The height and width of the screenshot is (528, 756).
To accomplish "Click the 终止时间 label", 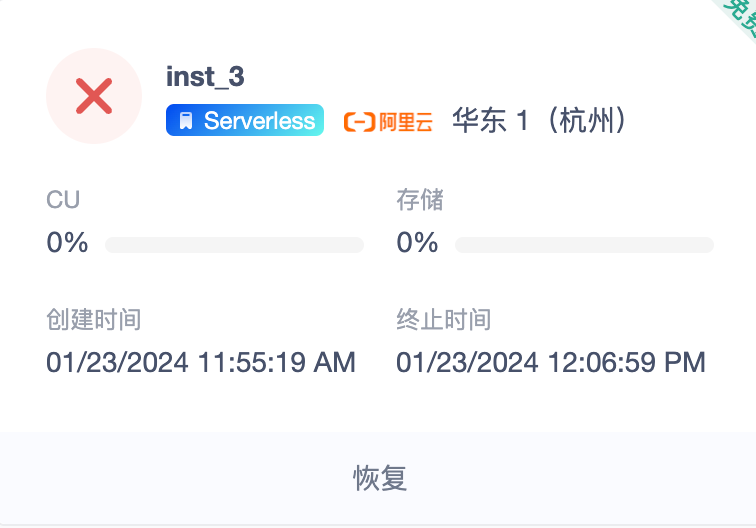I will 443,320.
